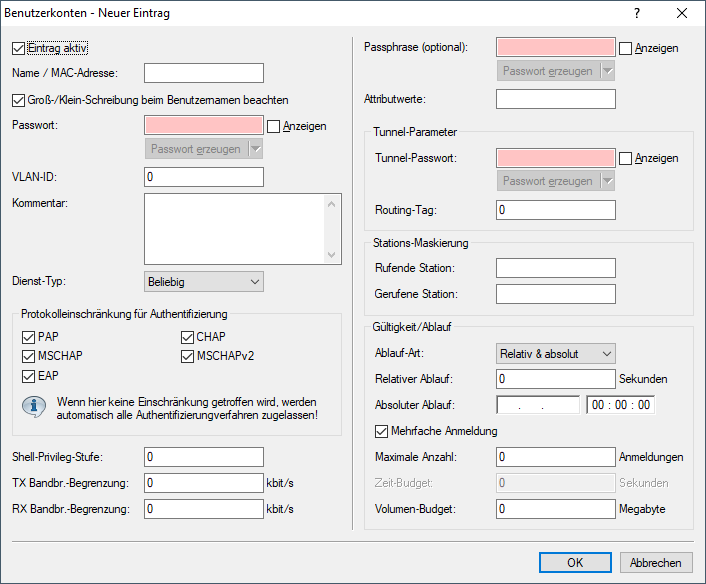Open the Dienst-Typ dropdown
This screenshot has height=584, width=706.
pos(204,282)
